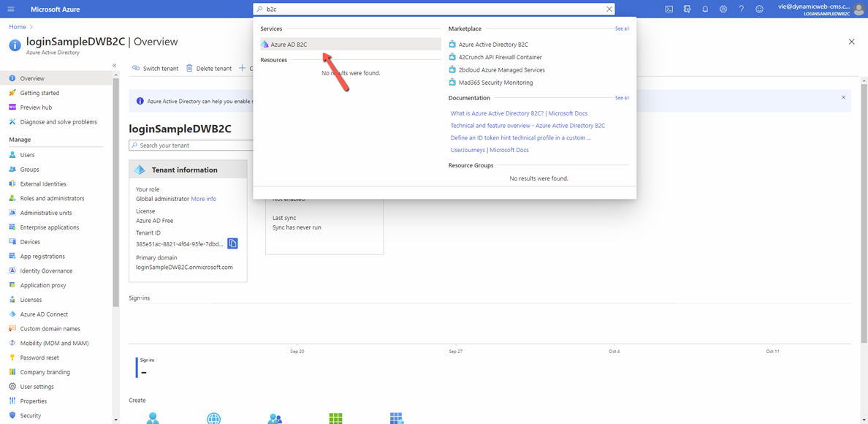The height and width of the screenshot is (424, 868).
Task: Click the Delete tenant button
Action: pos(209,69)
